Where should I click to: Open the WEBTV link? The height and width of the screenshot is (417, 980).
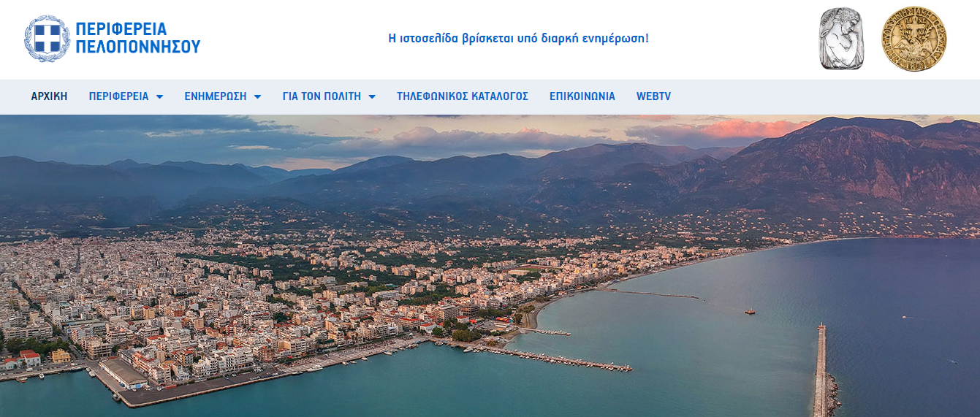653,96
